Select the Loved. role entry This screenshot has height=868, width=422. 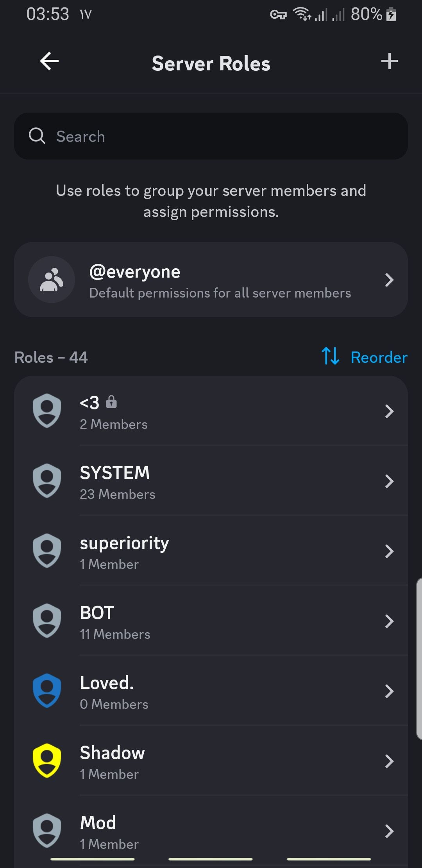211,690
